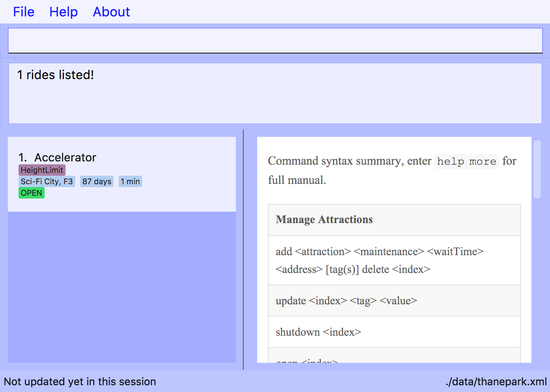Click the HeightLimit tag on Accelerator
This screenshot has width=550, height=392.
pyautogui.click(x=42, y=170)
